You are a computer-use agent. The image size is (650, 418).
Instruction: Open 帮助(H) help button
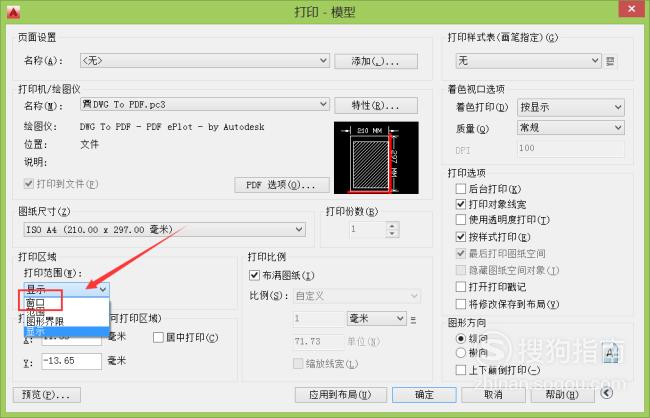(563, 395)
